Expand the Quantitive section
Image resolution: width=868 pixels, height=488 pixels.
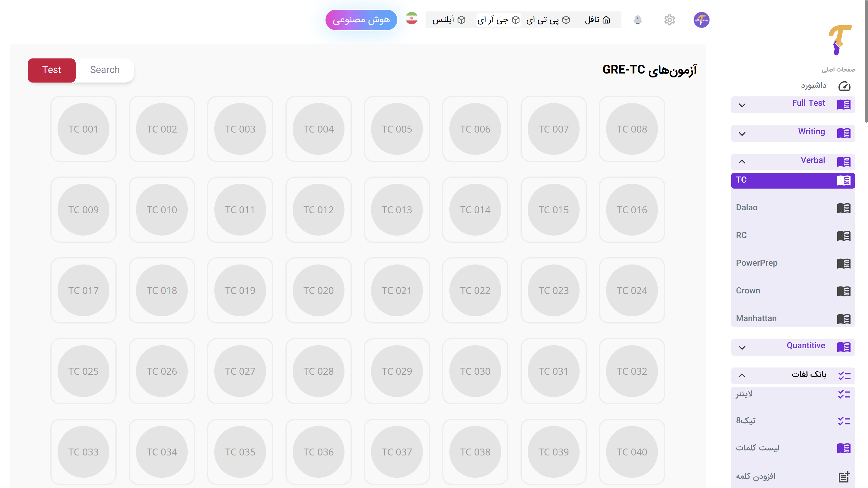pyautogui.click(x=742, y=347)
